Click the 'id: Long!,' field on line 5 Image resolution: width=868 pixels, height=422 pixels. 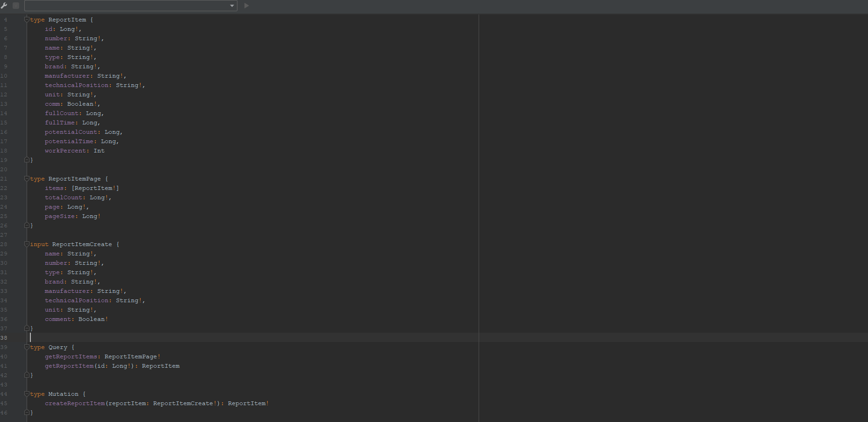coord(63,29)
